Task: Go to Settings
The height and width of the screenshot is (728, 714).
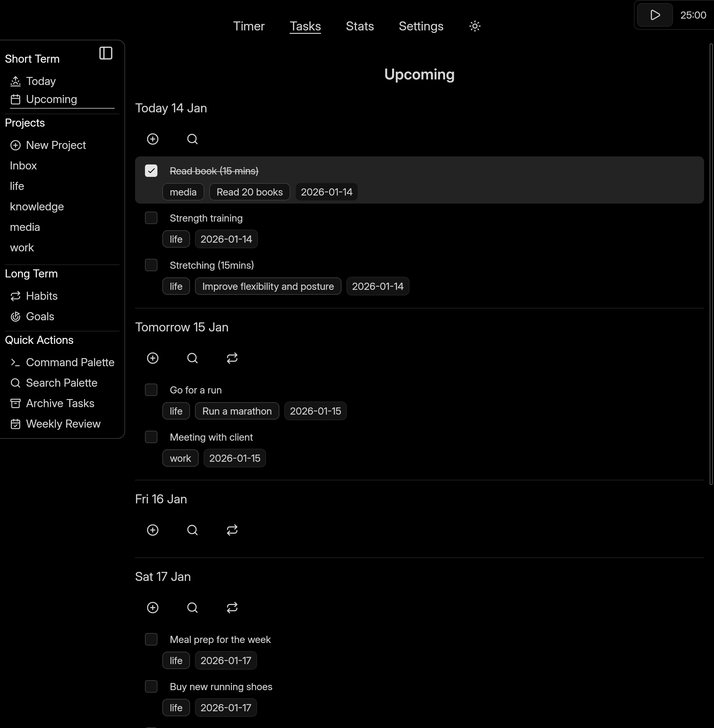Action: tap(420, 26)
